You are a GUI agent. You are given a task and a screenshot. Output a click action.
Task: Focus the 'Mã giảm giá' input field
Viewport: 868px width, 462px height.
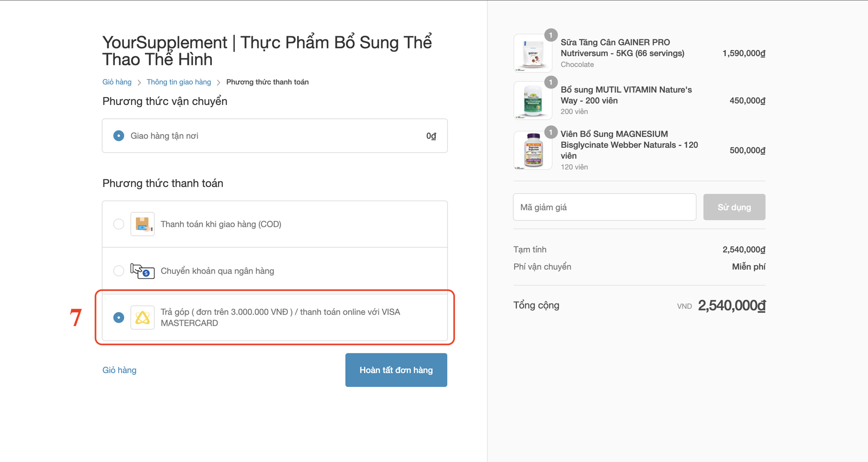click(604, 207)
